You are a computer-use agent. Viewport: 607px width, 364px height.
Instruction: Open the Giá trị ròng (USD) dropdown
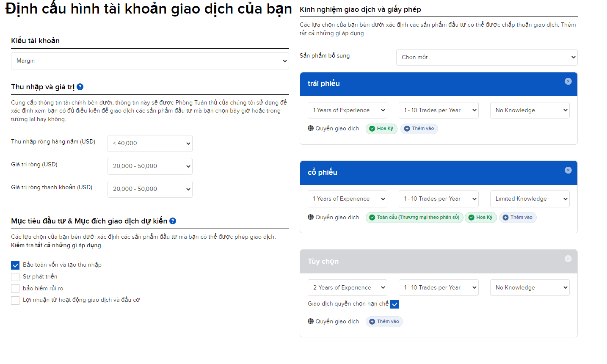(150, 166)
